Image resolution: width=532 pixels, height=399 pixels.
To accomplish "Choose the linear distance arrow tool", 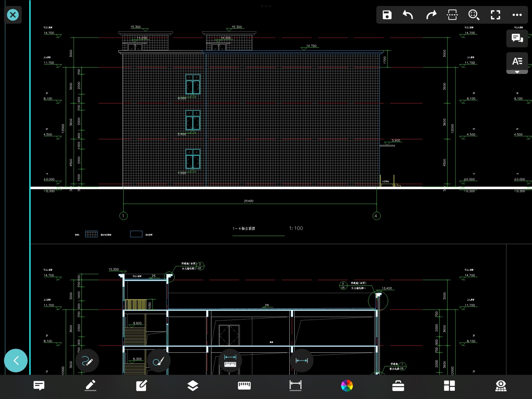I will pos(302,361).
